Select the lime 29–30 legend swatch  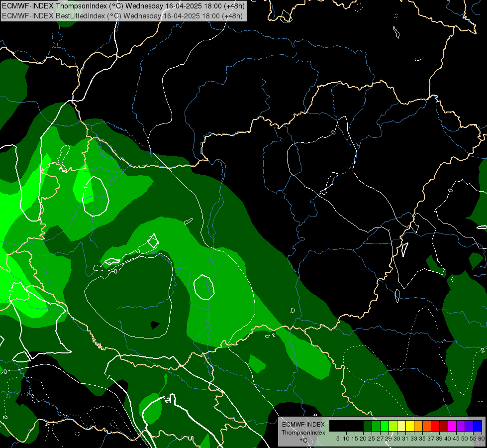coord(393,426)
